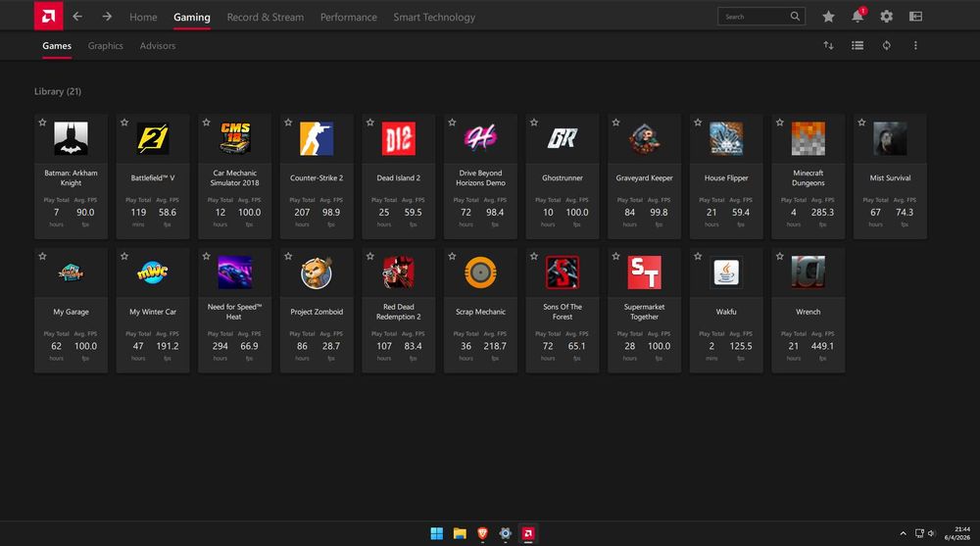Select the Games sub-tab

(57, 46)
